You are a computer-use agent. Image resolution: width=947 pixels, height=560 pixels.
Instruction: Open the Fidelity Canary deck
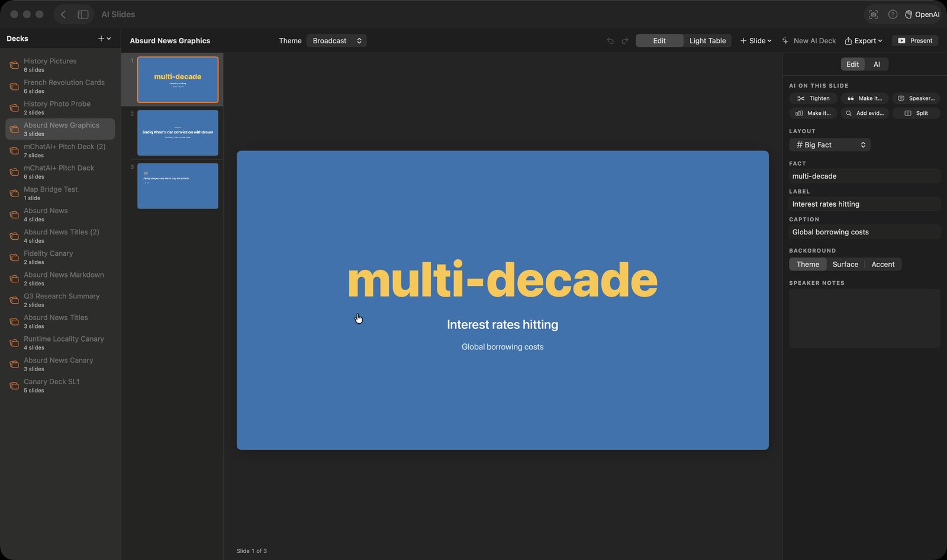pos(60,257)
